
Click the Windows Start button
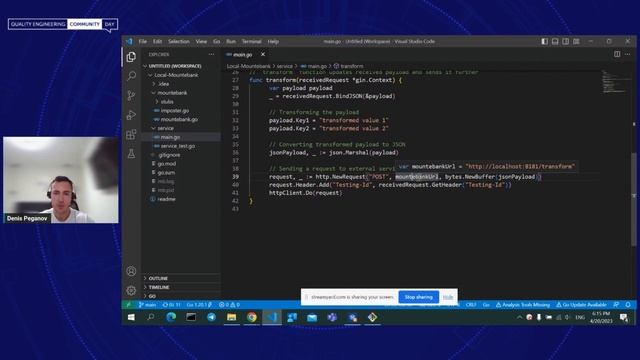point(131,317)
